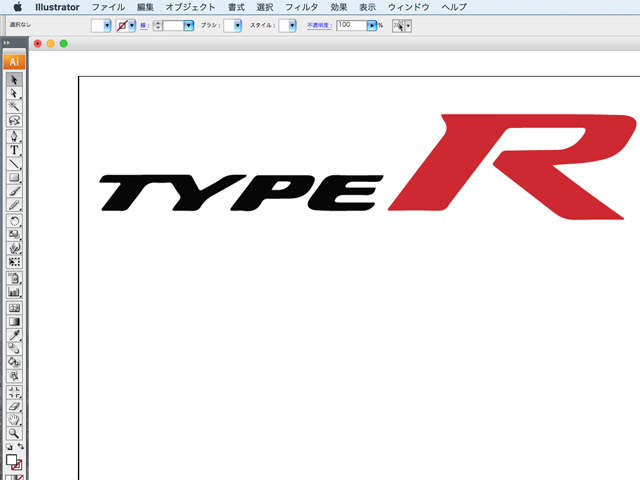This screenshot has width=640, height=480.
Task: Click the stroke weight stepper arrows
Action: coord(158,26)
